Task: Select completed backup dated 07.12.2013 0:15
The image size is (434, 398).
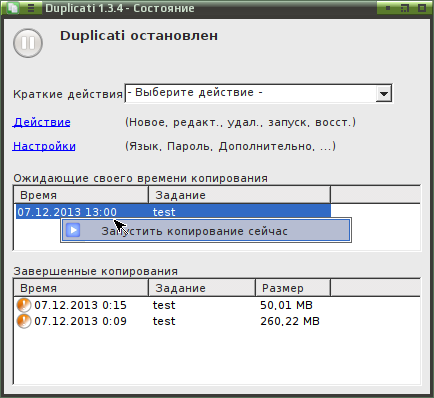Action: [80, 305]
